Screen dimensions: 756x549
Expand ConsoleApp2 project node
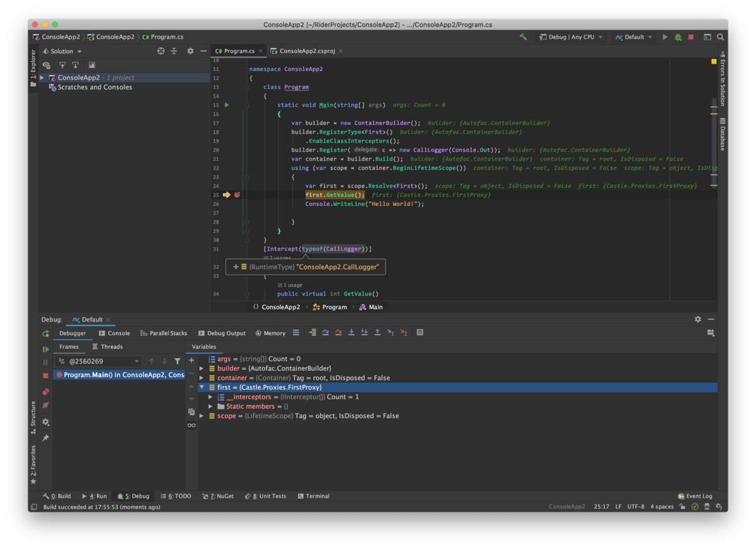pyautogui.click(x=42, y=77)
